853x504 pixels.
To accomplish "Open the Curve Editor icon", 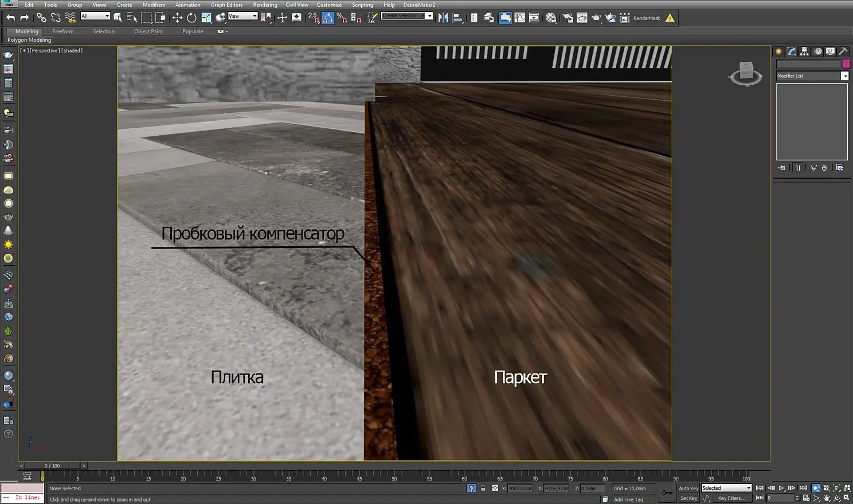I will (520, 18).
